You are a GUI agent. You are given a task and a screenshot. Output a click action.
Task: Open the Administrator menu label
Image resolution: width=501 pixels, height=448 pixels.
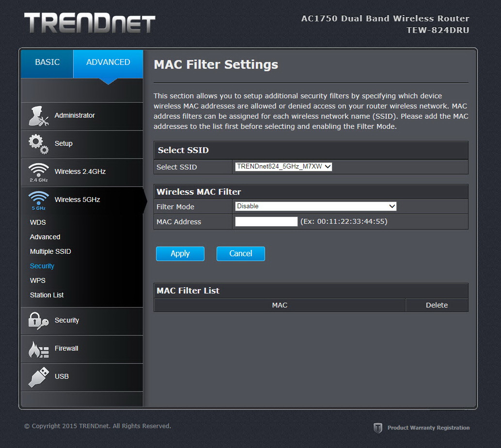(x=75, y=115)
